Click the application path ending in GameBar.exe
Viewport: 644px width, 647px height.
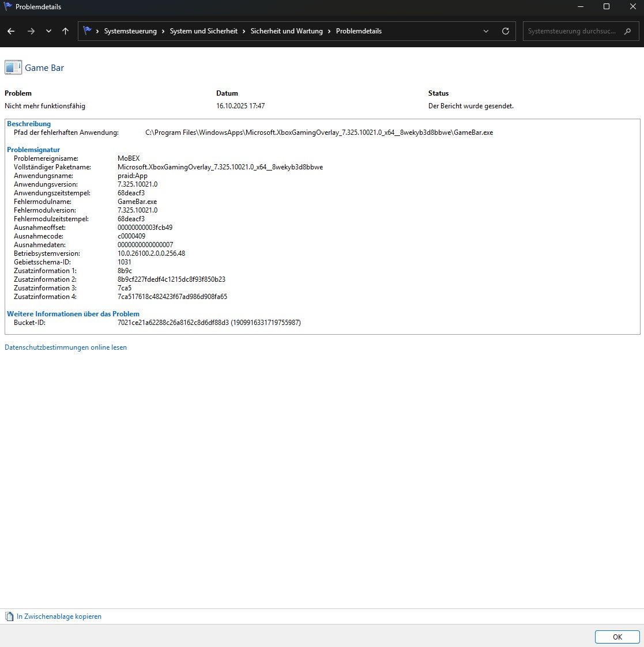(319, 133)
